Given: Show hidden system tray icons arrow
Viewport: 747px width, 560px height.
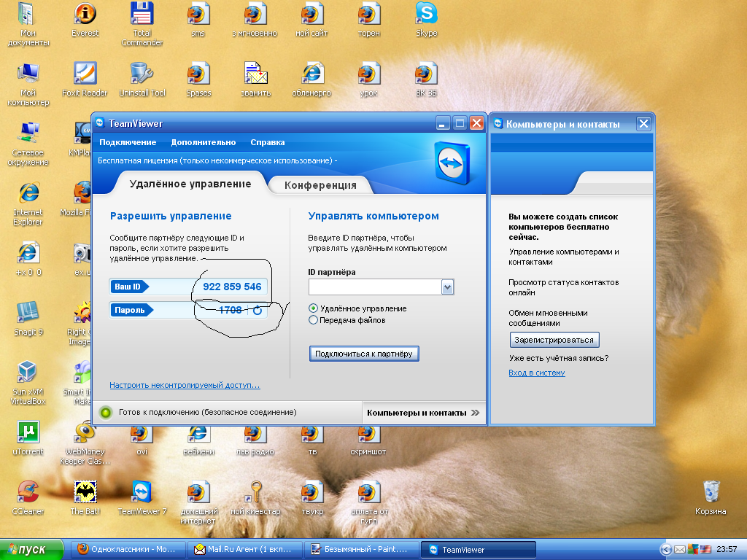Looking at the screenshot, I should [665, 550].
